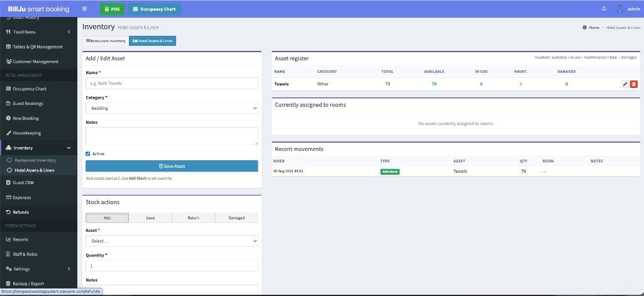Switch to the Damaged stock action
The image size is (644, 296).
pyautogui.click(x=236, y=218)
